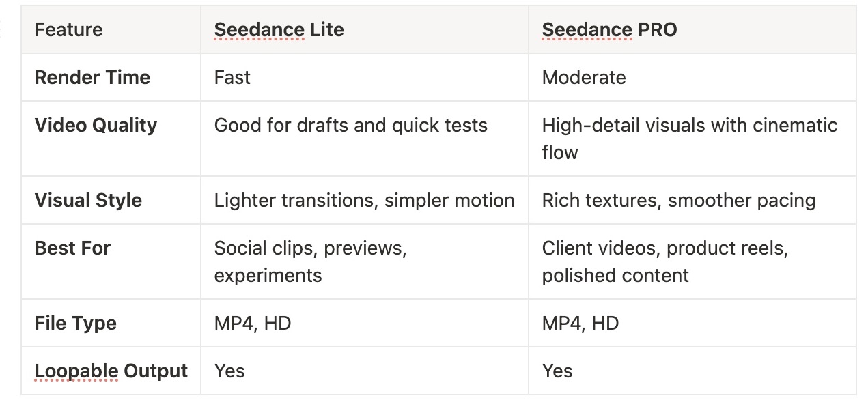Select the Loopable Output row label
Viewport: 868px width, 402px height.
(x=111, y=371)
